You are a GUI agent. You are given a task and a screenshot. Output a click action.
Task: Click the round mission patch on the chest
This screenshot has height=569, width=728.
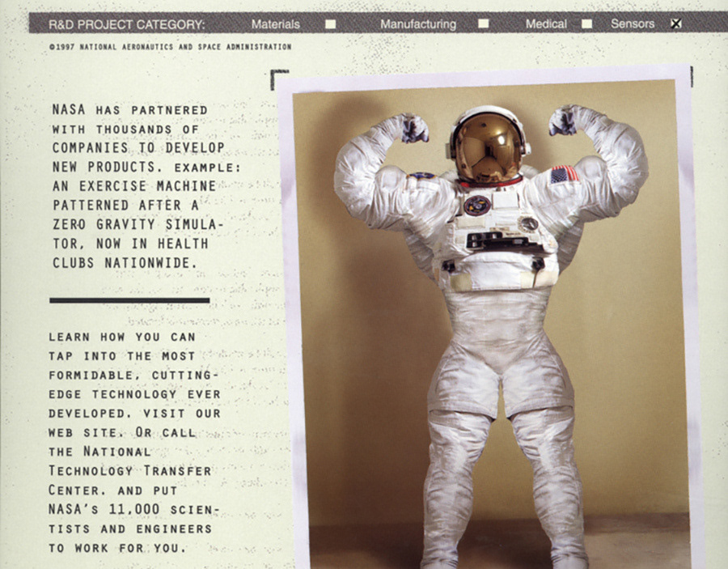(x=476, y=206)
